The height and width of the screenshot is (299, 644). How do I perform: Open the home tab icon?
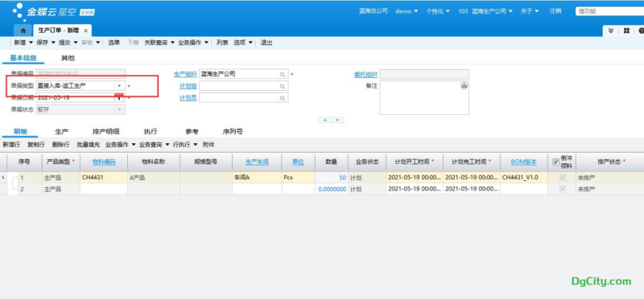coord(23,31)
